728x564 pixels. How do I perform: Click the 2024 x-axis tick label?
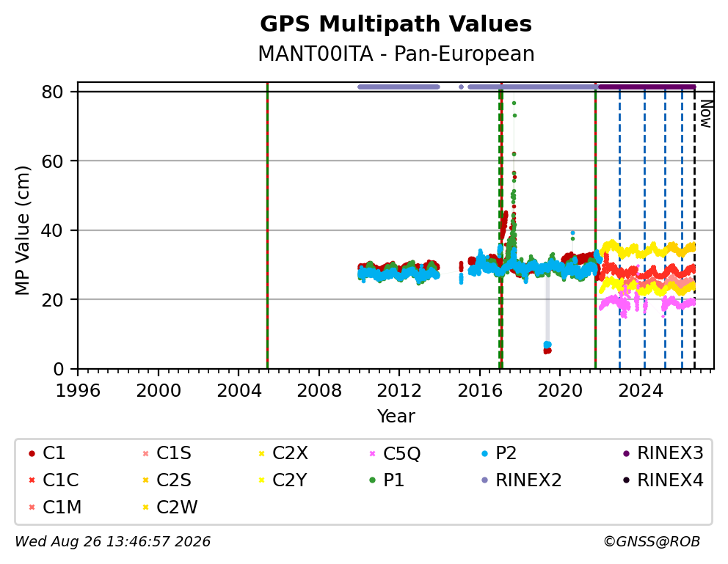[x=641, y=391]
